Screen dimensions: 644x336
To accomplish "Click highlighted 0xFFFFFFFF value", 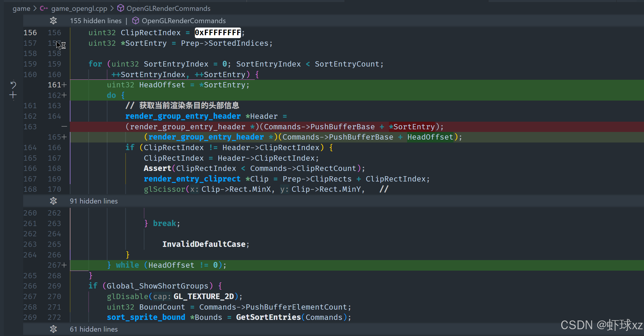I will pos(218,33).
